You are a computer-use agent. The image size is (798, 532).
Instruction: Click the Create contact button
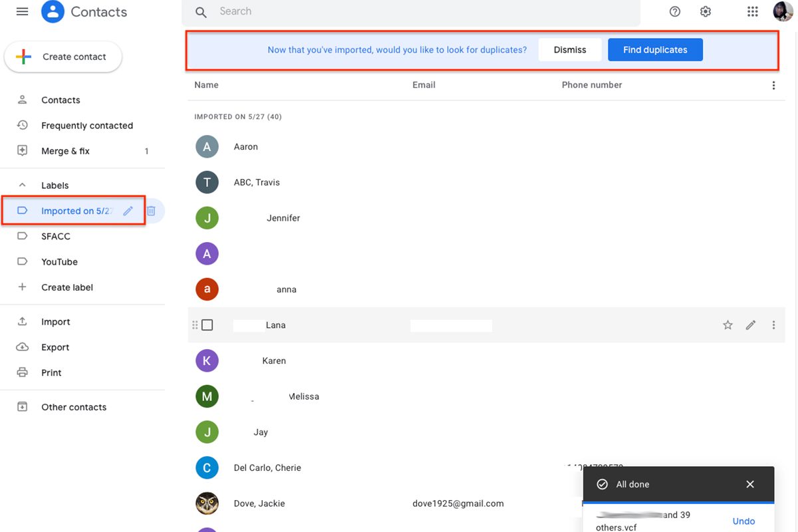(63, 57)
